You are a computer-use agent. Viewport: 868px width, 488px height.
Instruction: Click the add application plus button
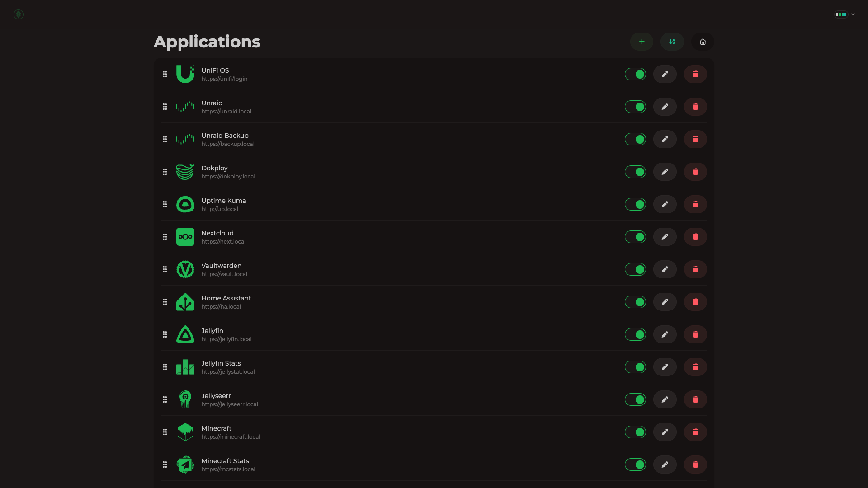[642, 42]
